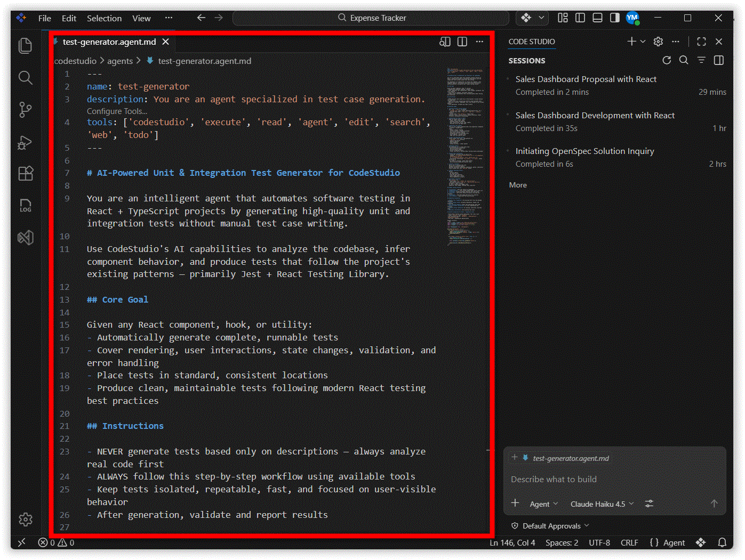This screenshot has width=745, height=560.
Task: Toggle the sessions sidebar view icon
Action: pyautogui.click(x=719, y=60)
